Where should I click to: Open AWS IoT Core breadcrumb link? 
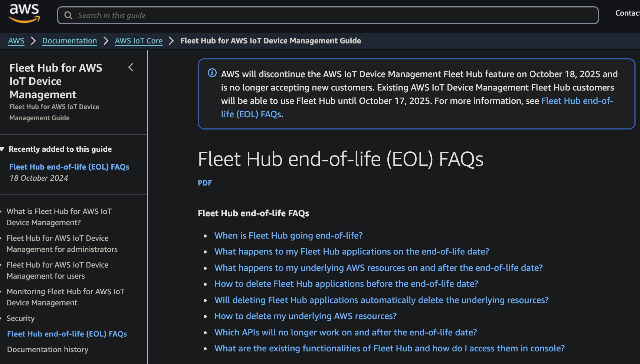tap(139, 41)
